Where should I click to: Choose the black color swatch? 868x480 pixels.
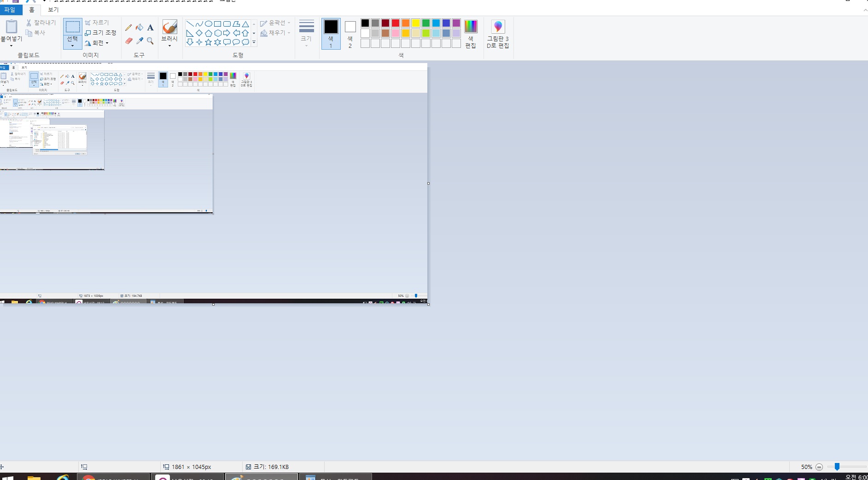(x=365, y=23)
